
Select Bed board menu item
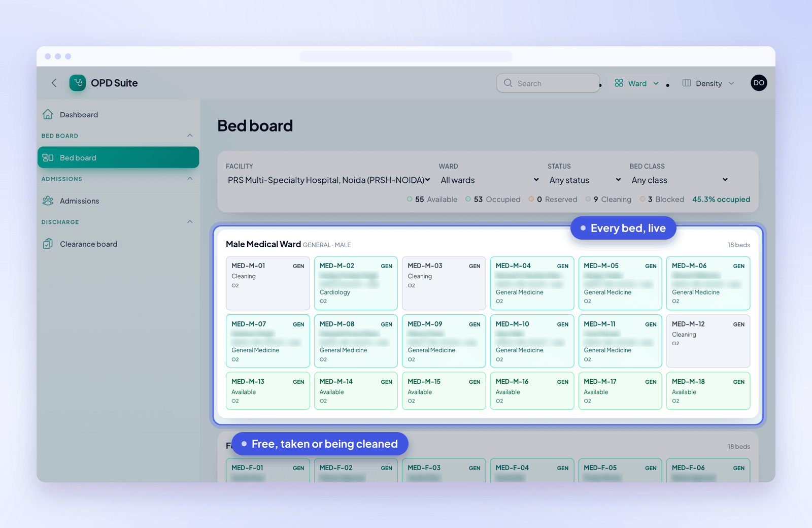118,157
